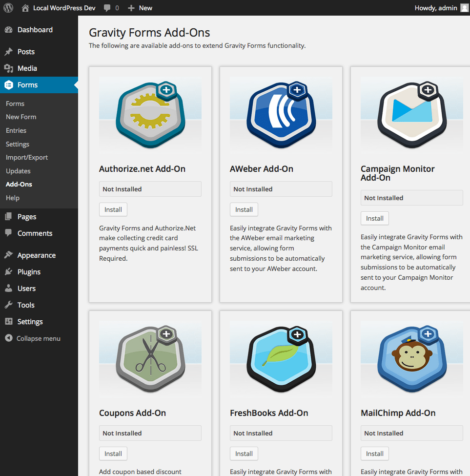
Task: Click the Tools icon in the sidebar
Action: 11,305
